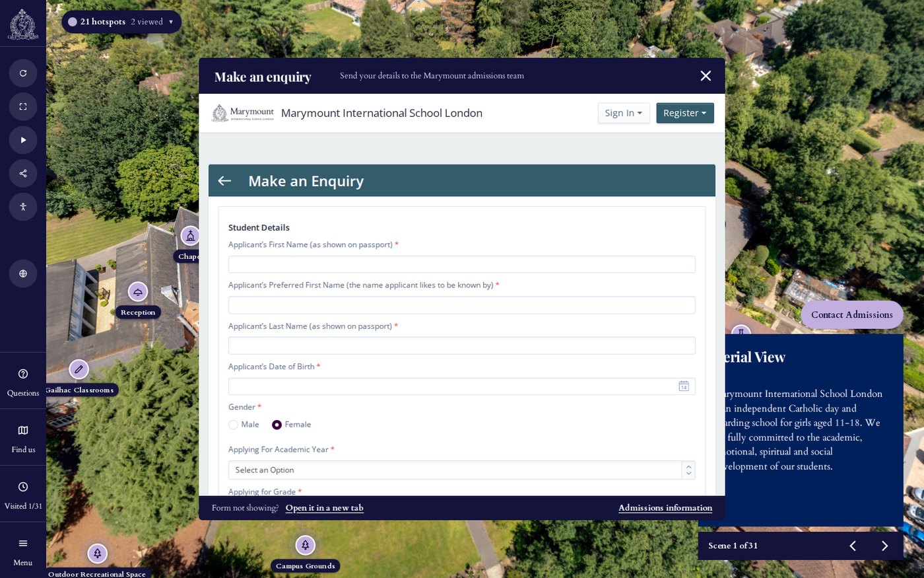This screenshot has height=578, width=924.
Task: Focus the Applicant's First Name field
Action: click(462, 264)
